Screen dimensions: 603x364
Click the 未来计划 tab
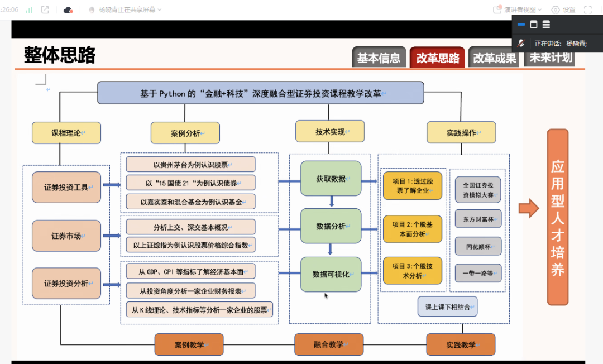click(550, 58)
